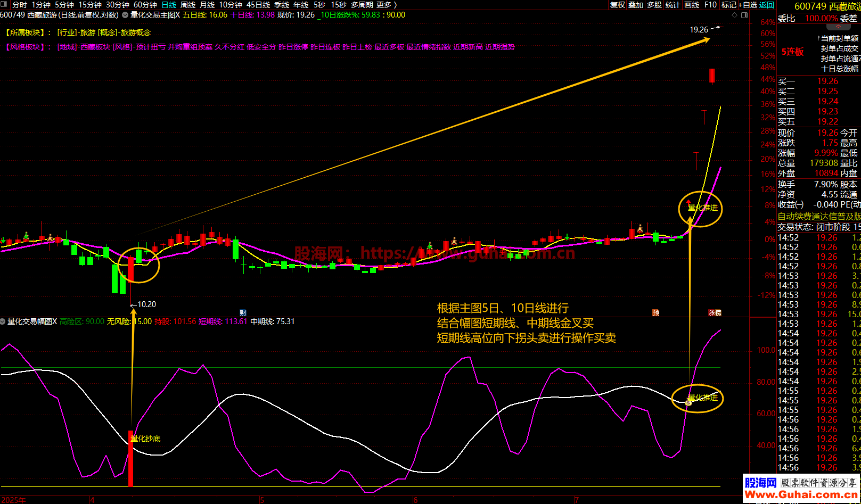Open the 多股 multi-stock view

point(654,5)
